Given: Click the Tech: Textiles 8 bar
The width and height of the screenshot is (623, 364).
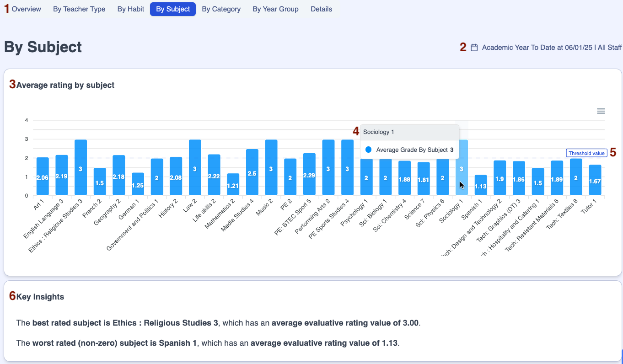Looking at the screenshot, I should tap(576, 177).
